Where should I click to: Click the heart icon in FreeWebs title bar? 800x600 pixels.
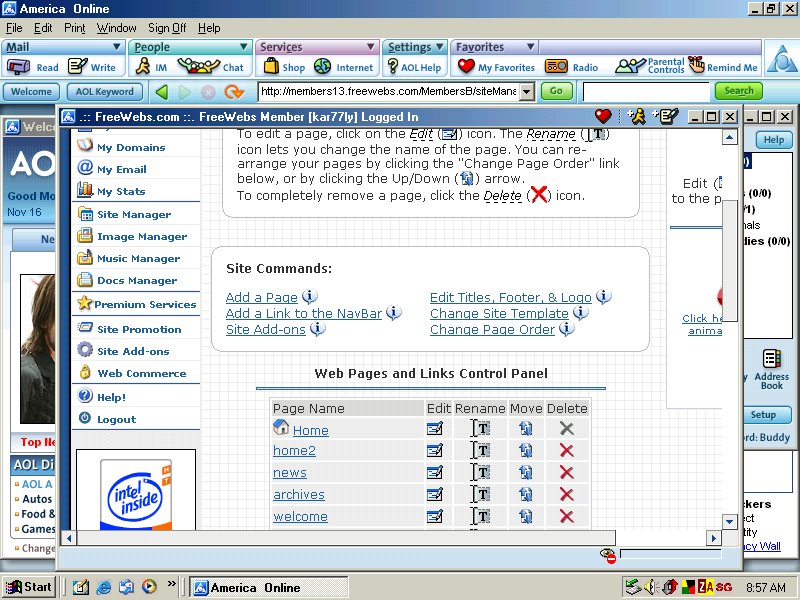click(603, 116)
